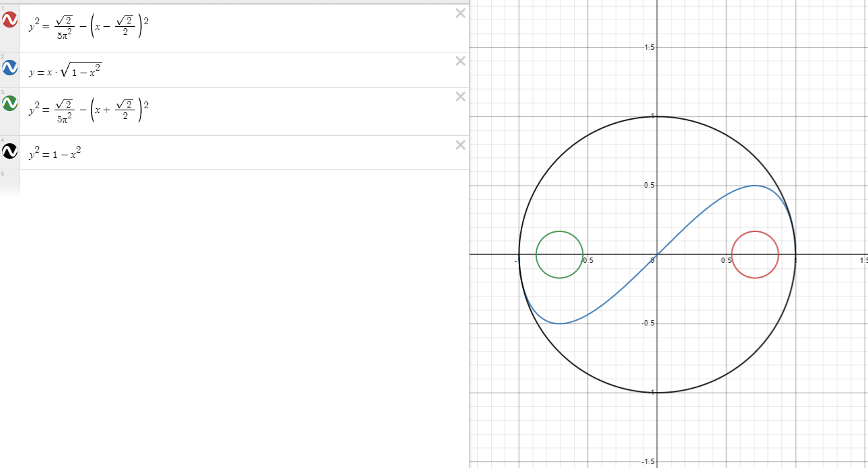Click the graph origin point
This screenshot has height=468, width=868.
pos(657,255)
